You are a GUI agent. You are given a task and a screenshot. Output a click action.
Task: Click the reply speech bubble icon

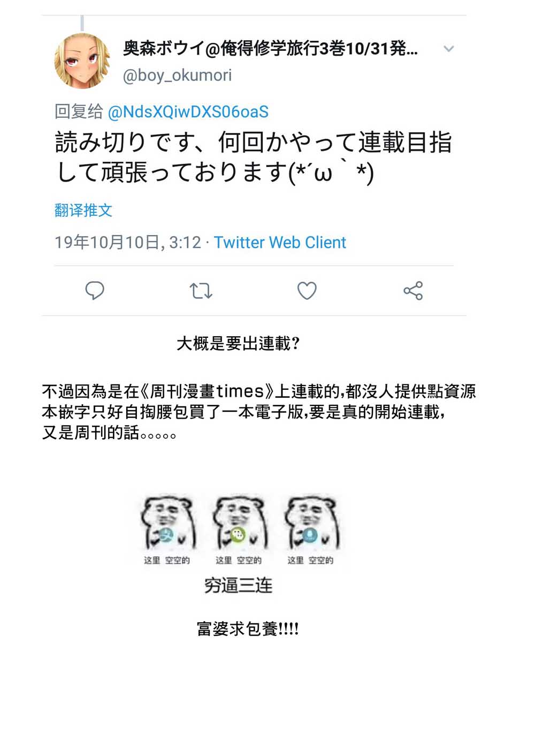pyautogui.click(x=95, y=291)
